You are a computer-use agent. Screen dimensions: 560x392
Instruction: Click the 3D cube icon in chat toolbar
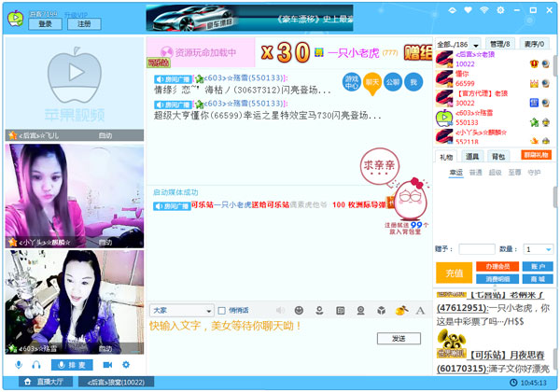pyautogui.click(x=381, y=310)
